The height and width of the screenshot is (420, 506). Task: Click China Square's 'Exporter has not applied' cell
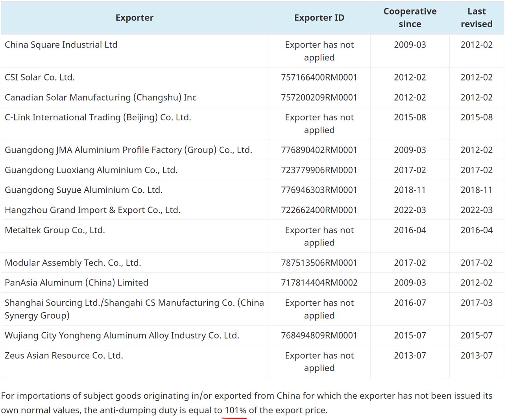[319, 51]
